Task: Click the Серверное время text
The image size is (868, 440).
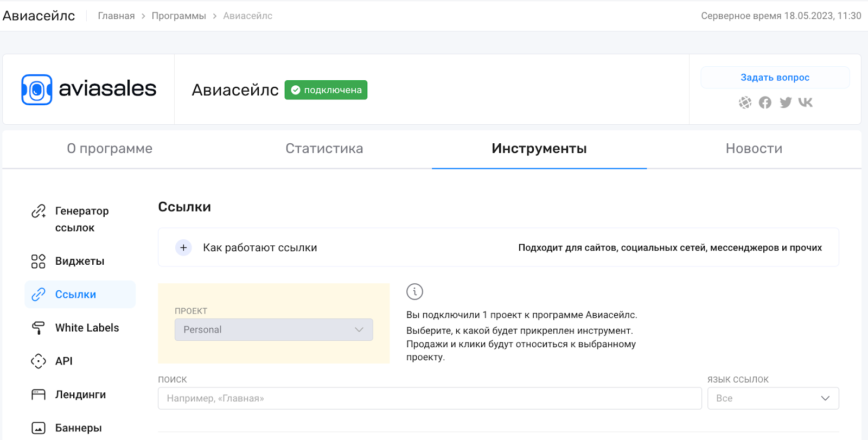Action: tap(781, 16)
